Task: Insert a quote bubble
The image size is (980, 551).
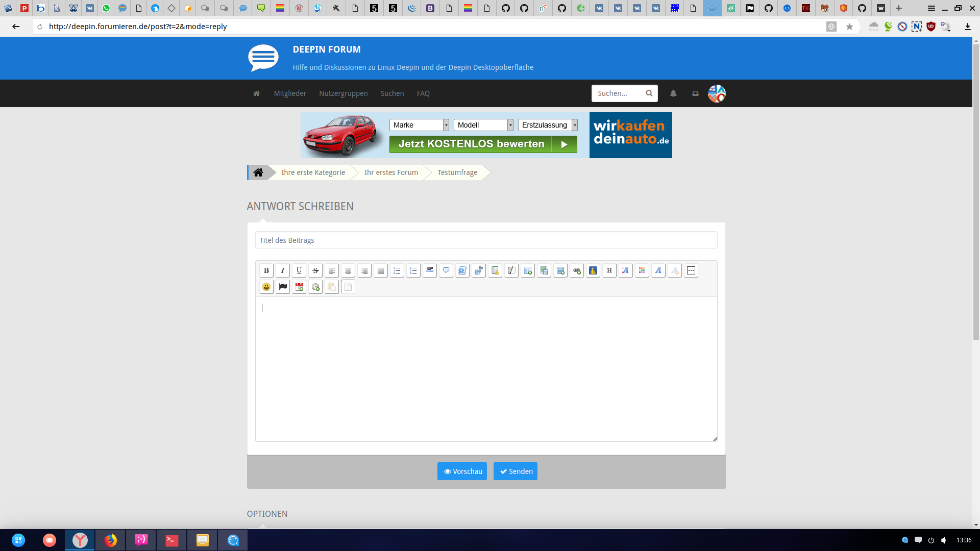Action: tap(446, 270)
